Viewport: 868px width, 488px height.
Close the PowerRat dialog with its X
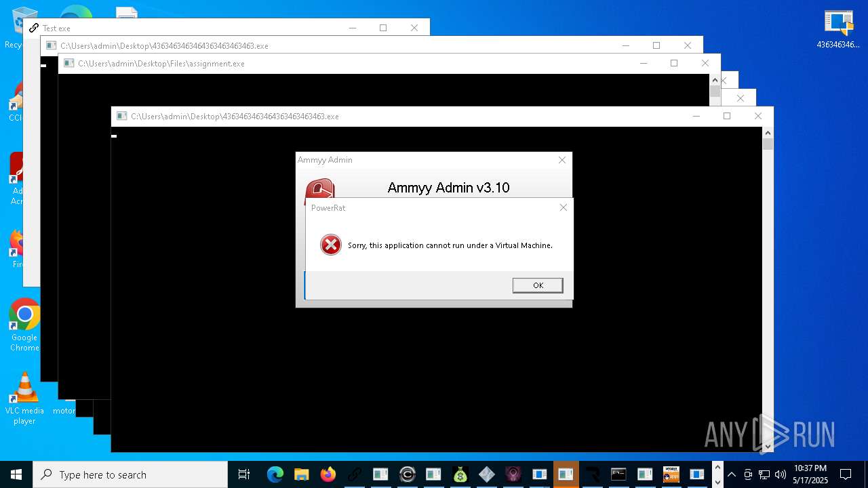click(563, 207)
